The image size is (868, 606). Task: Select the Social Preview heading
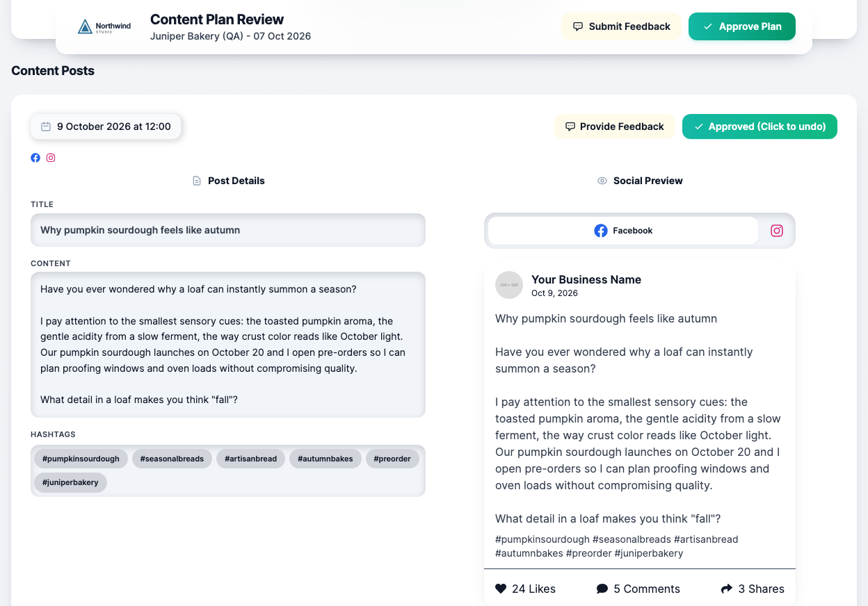coord(648,181)
